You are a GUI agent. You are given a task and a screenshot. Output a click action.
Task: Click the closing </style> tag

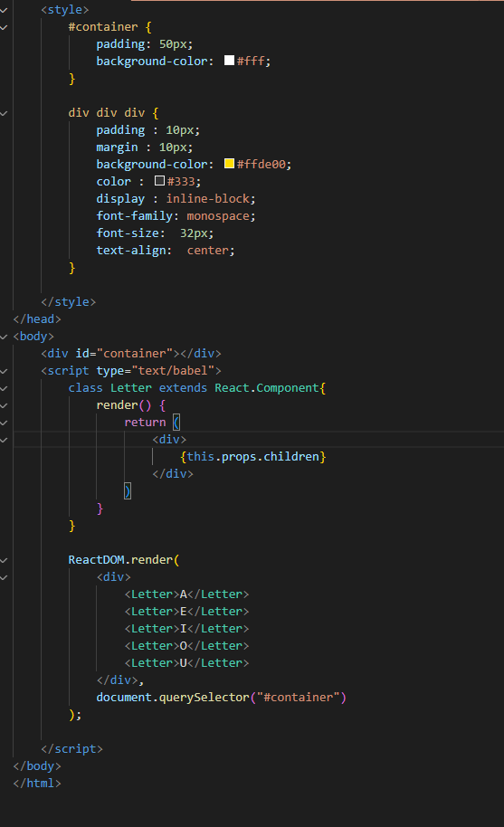click(x=69, y=301)
